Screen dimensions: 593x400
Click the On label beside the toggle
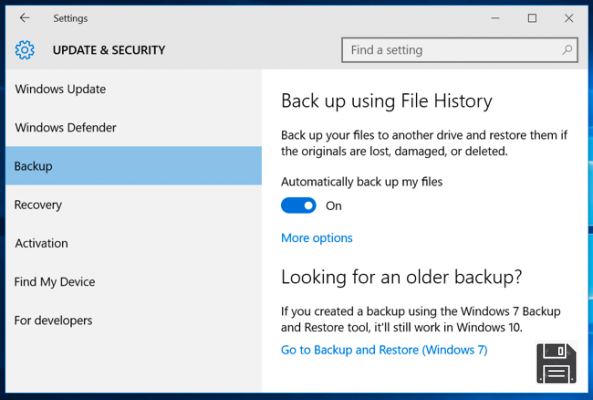coord(334,206)
